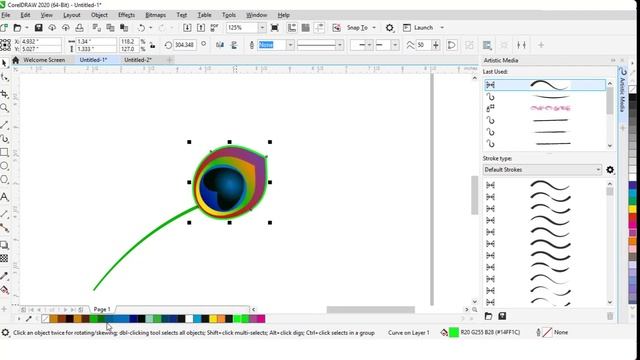Image resolution: width=640 pixels, height=360 pixels.
Task: Select the Freehand tool
Action: pyautogui.click(x=4, y=125)
